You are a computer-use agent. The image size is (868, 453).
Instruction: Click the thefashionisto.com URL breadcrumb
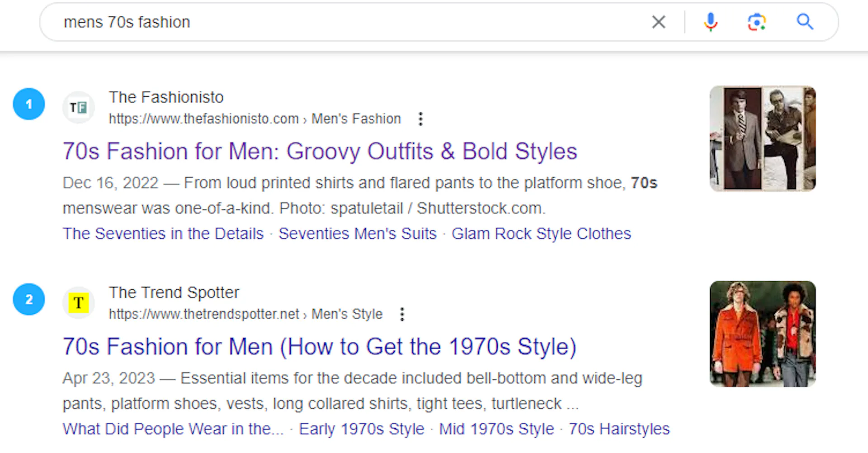255,119
